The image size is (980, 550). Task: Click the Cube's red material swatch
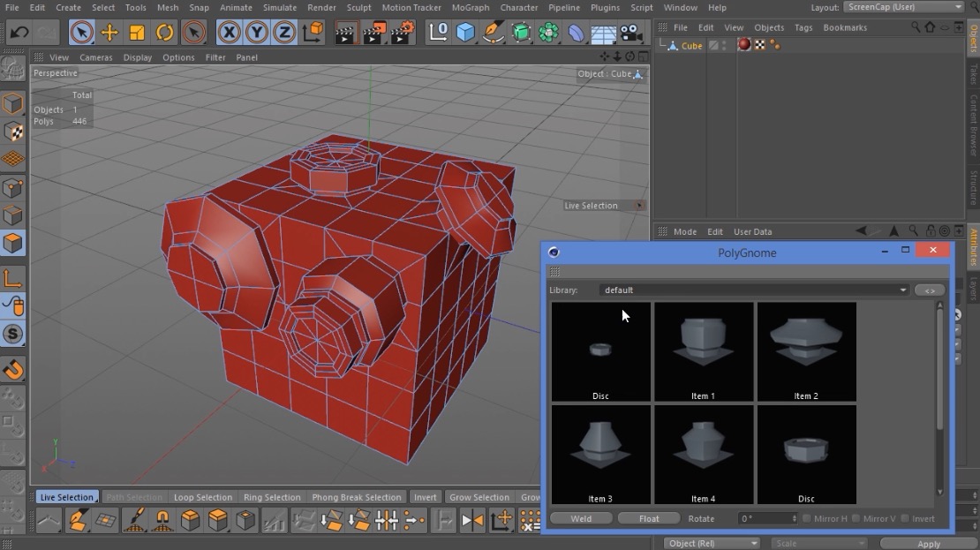tap(743, 44)
